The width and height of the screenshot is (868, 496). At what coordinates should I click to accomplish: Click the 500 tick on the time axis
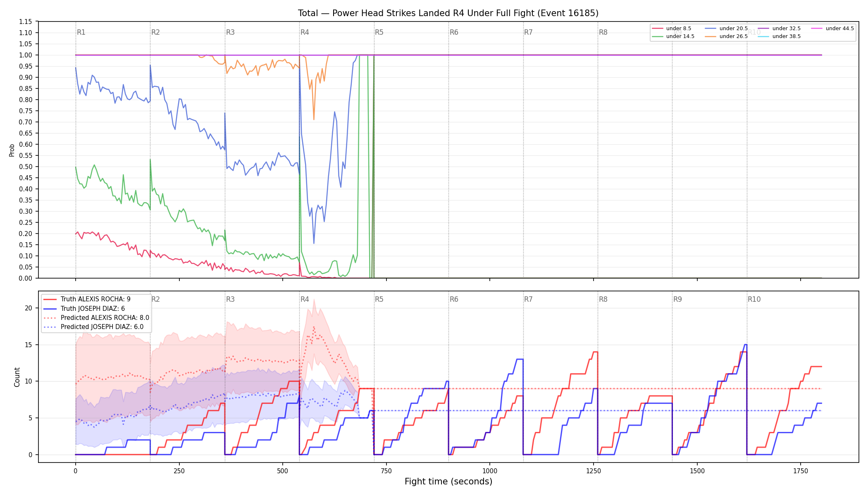pyautogui.click(x=283, y=471)
